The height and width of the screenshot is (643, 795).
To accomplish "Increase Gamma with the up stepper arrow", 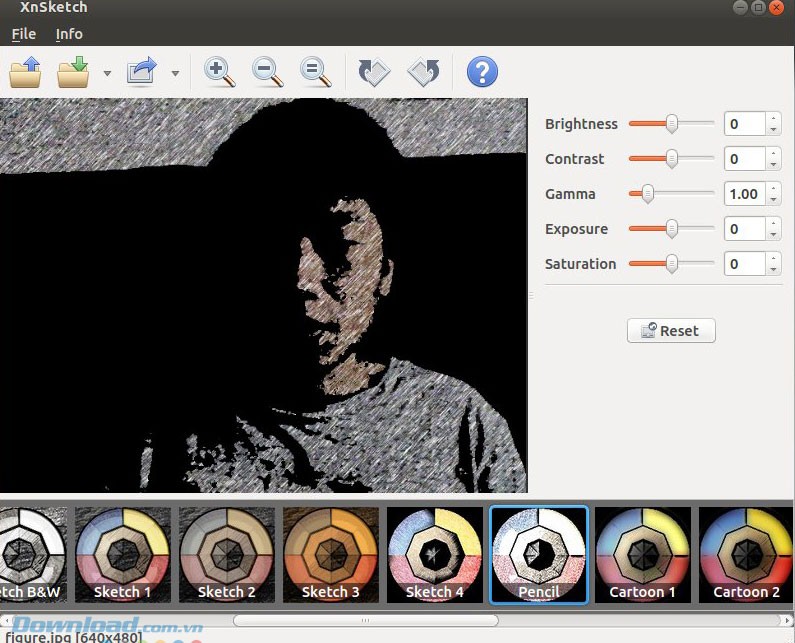I will [x=773, y=188].
